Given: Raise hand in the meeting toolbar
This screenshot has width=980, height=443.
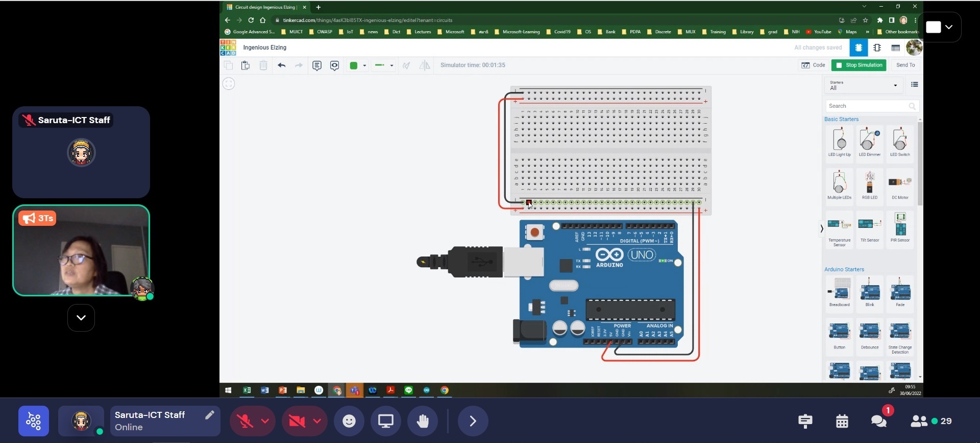Looking at the screenshot, I should coord(423,421).
